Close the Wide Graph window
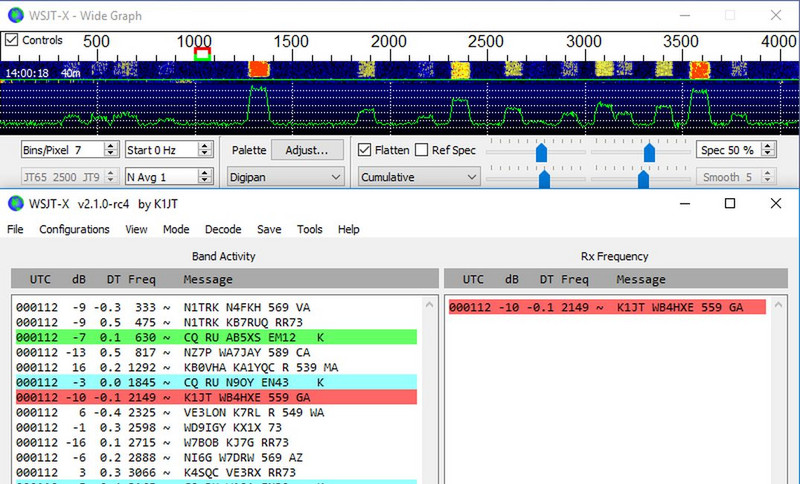The image size is (800, 484). (776, 15)
